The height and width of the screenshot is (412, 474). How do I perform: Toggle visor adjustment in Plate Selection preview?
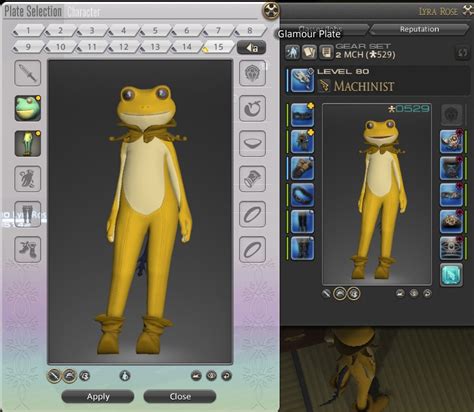(85, 376)
